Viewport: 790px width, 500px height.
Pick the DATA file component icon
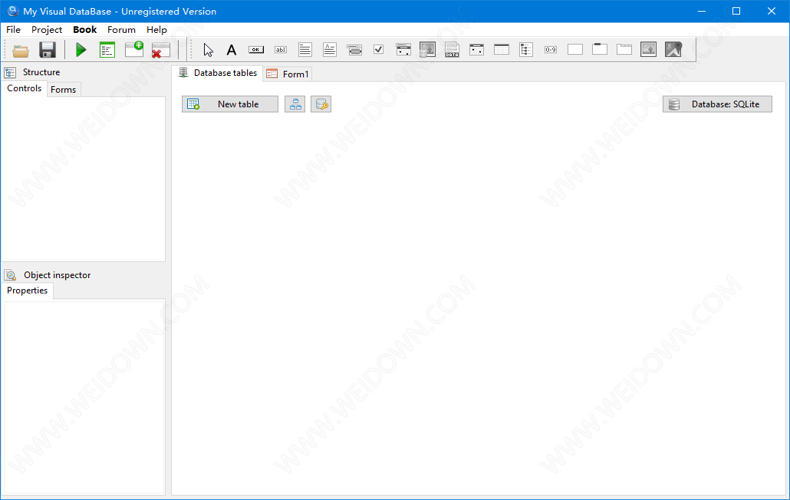(x=452, y=49)
